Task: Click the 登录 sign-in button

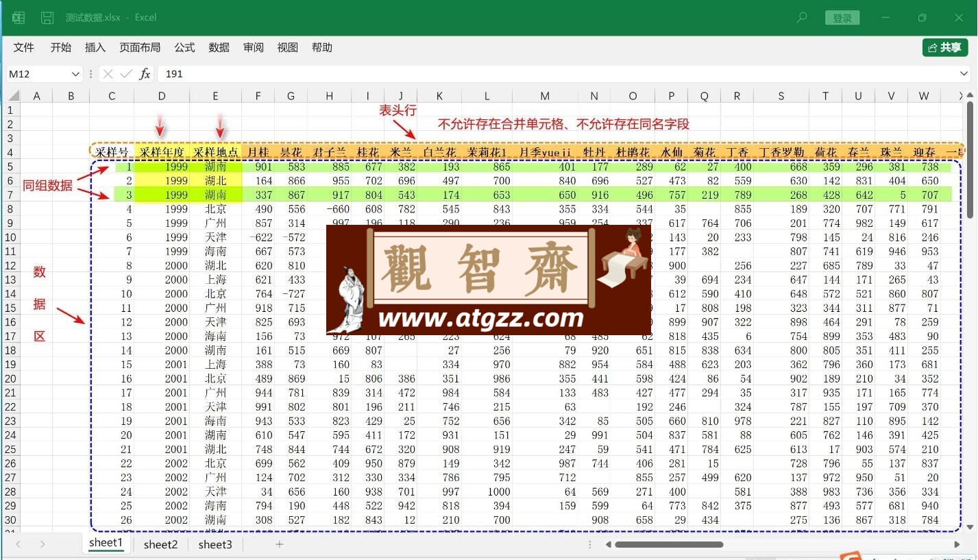Action: pos(842,19)
